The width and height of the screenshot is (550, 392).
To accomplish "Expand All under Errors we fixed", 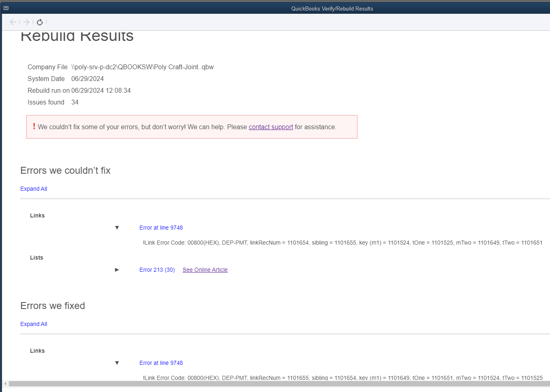I will coord(34,324).
